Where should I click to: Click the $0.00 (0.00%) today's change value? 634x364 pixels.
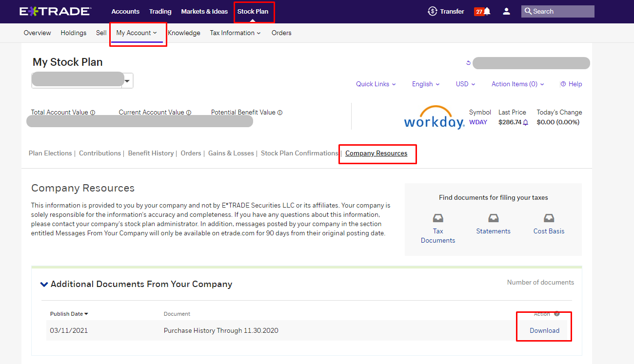558,122
